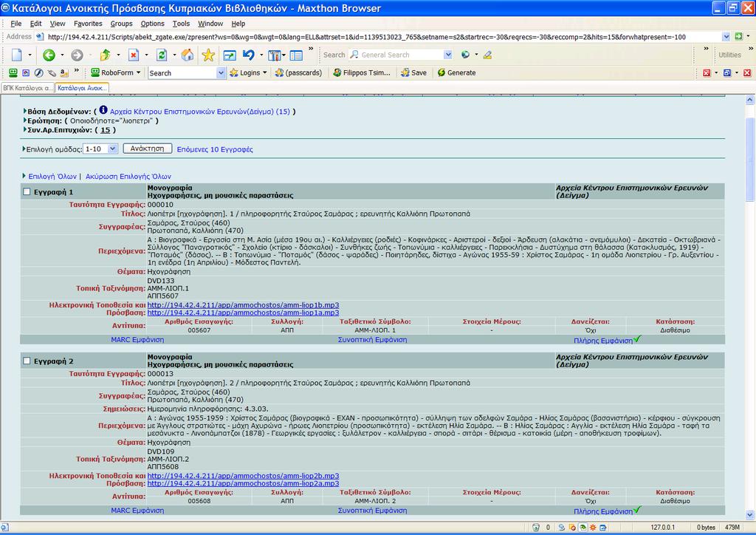Click the Επιλογή Όλων link

point(52,177)
